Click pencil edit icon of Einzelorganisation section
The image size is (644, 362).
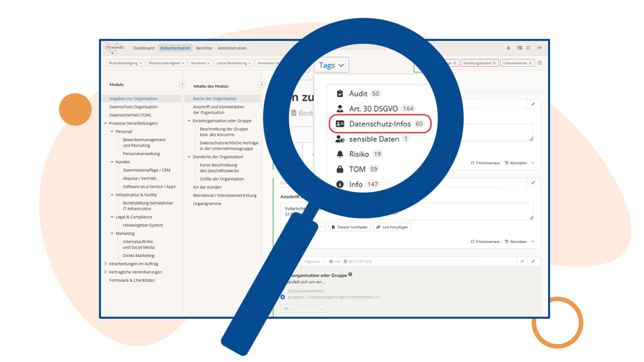click(x=533, y=261)
